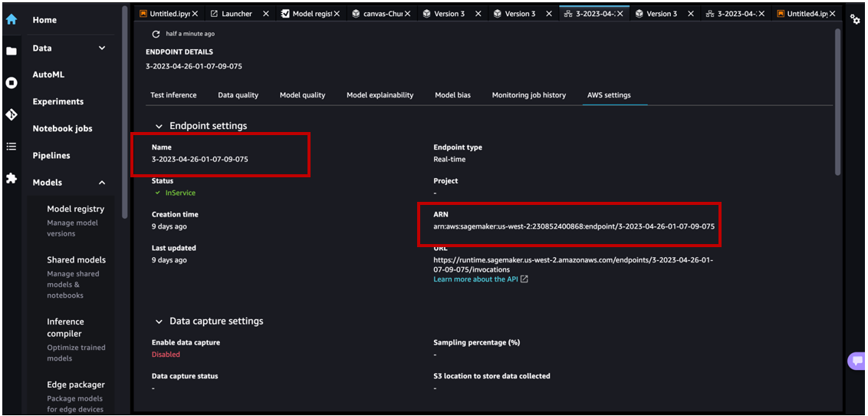Click the runtime.sagemaker invocations URL text
Viewport: 868px width, 416px height.
573,264
